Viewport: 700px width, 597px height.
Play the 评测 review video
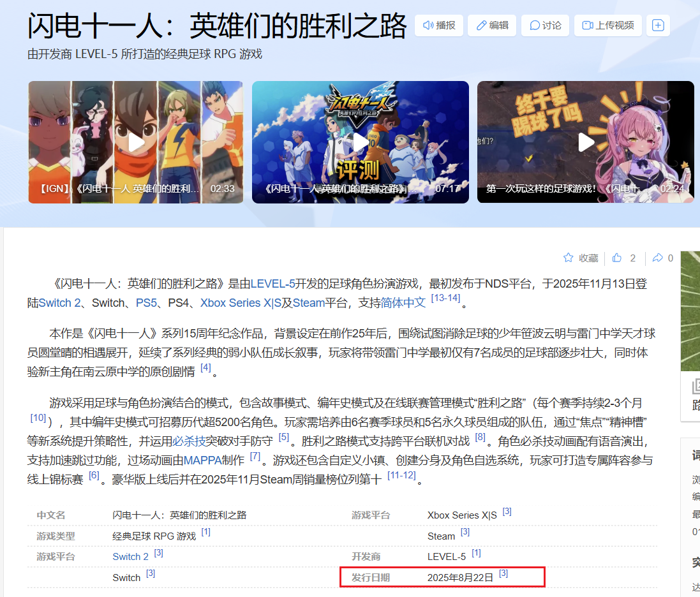coord(360,142)
